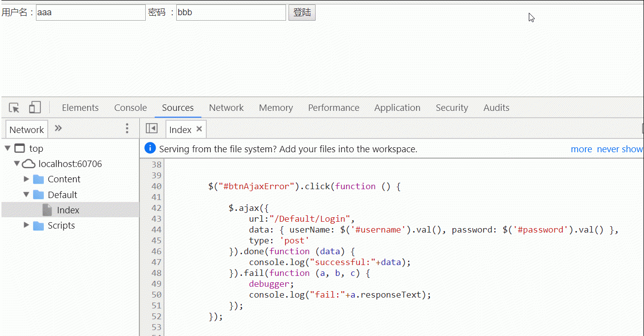Collapse the top tree node
The width and height of the screenshot is (644, 336).
tap(7, 148)
